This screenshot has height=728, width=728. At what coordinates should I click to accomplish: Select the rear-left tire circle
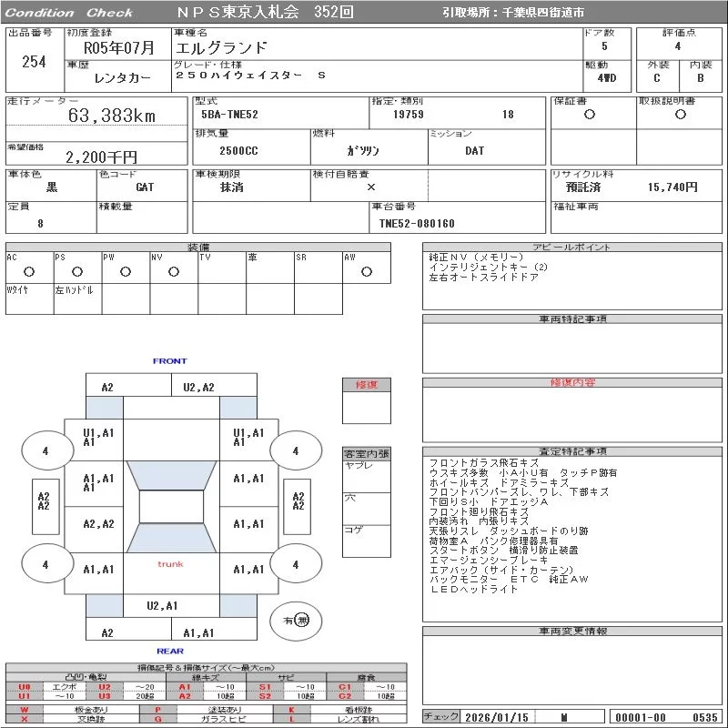click(x=45, y=564)
